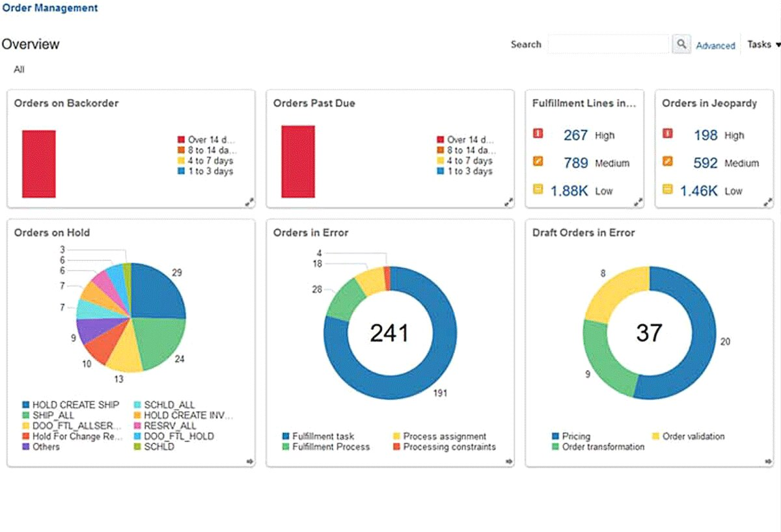Click Low priority icon in Orders in Jeopardy
781x532 pixels.
click(668, 190)
